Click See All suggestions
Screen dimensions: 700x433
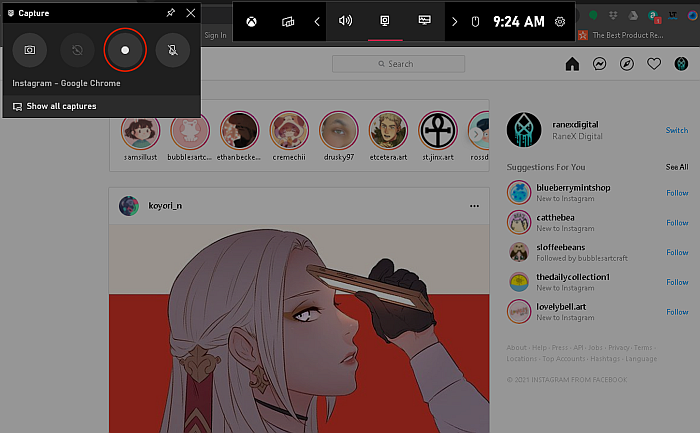pos(677,167)
